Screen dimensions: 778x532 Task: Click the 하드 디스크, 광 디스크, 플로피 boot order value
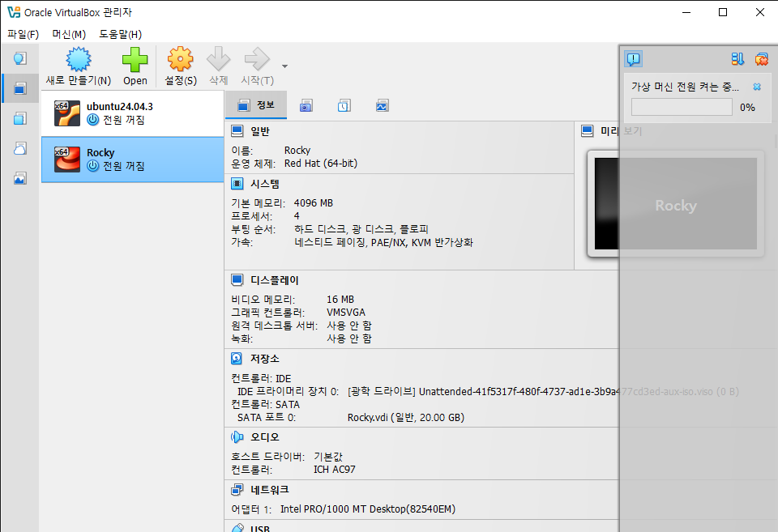[361, 229]
